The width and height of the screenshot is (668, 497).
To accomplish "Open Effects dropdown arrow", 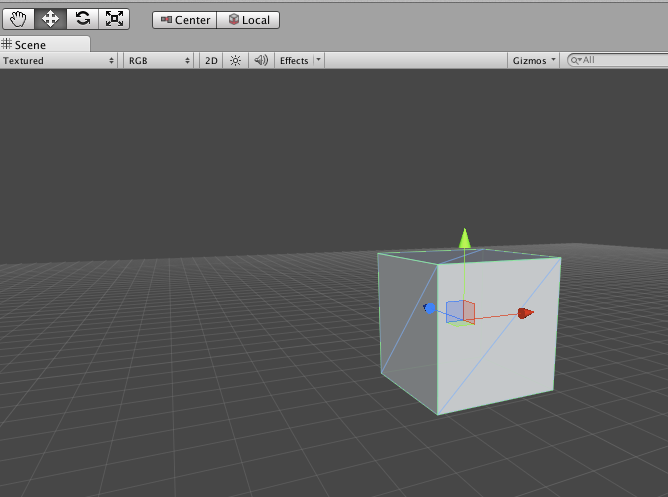I will (319, 60).
